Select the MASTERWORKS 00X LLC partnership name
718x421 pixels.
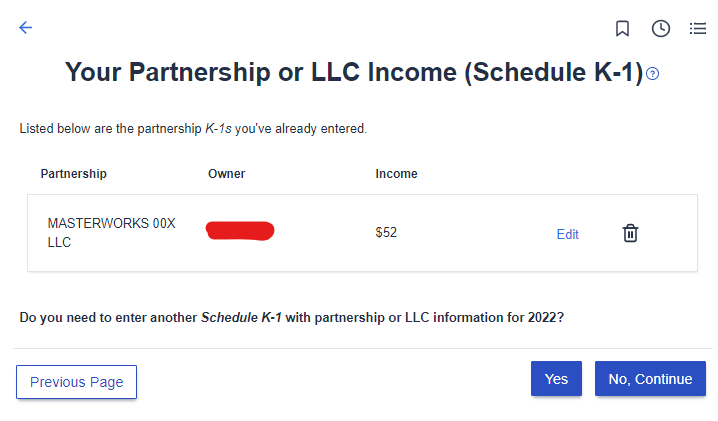[x=111, y=233]
